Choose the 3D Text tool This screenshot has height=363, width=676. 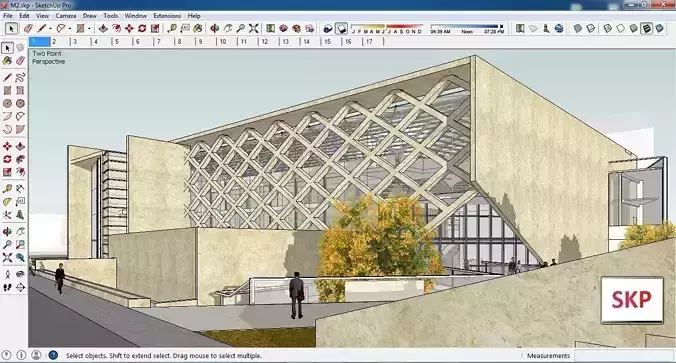pyautogui.click(x=20, y=215)
